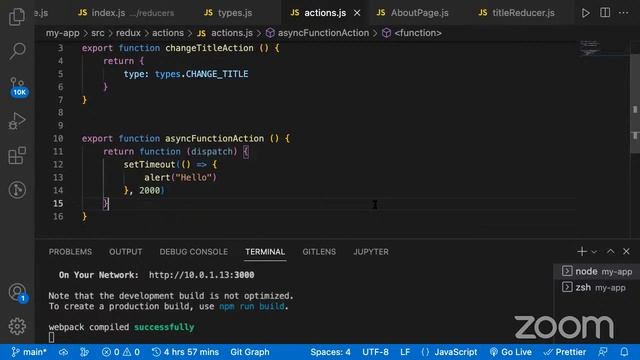Click the redux breadcrumb segment
Image resolution: width=640 pixels, height=360 pixels.
(128, 33)
